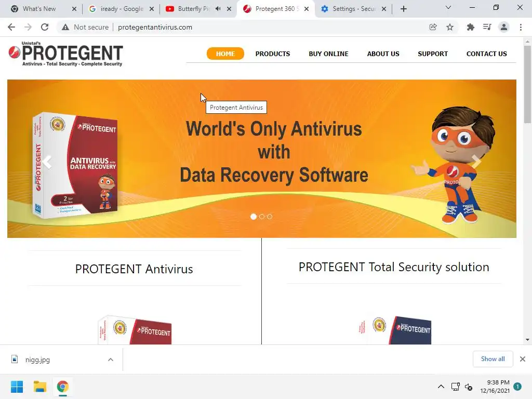
Task: Click the share page icon
Action: point(433,27)
